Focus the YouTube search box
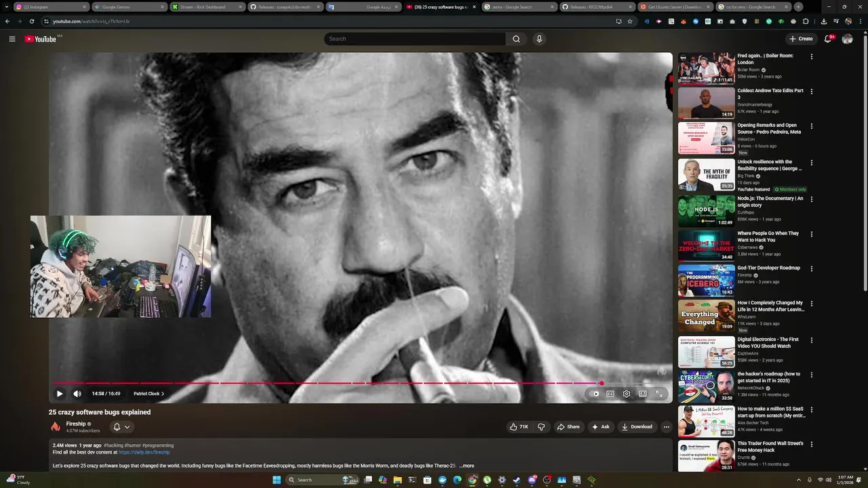The image size is (868, 488). 414,39
